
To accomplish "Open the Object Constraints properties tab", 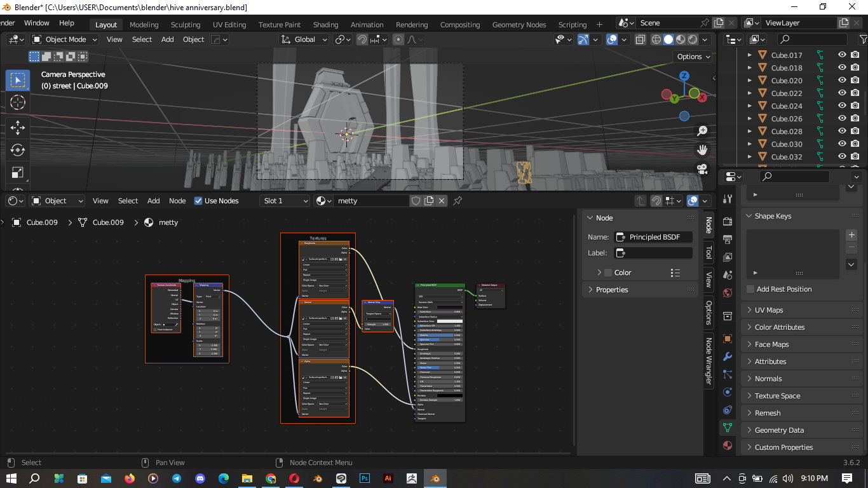I will tap(728, 410).
